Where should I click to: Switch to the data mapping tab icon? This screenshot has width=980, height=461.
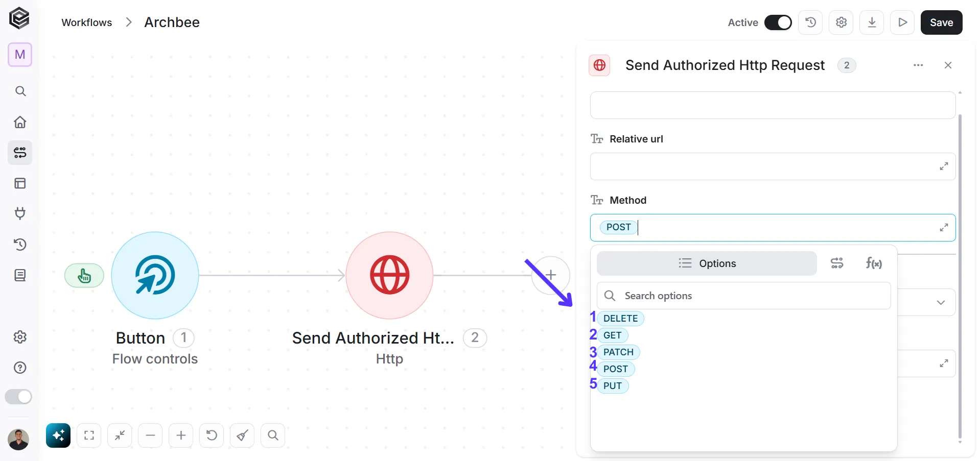837,263
